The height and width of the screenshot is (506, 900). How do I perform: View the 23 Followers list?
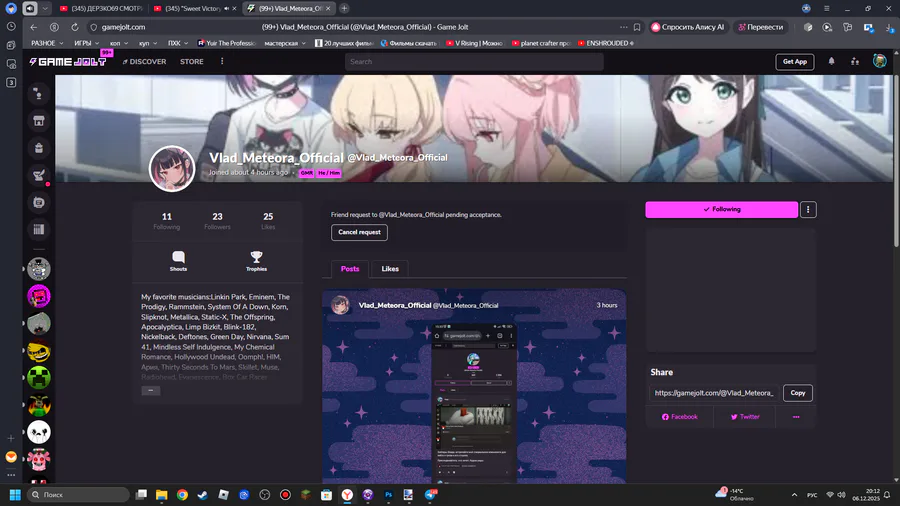tap(218, 221)
